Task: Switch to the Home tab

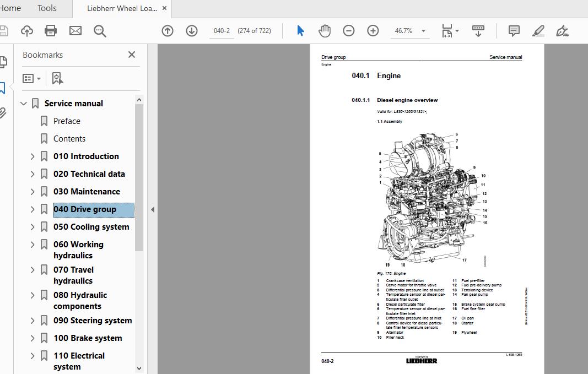Action: click(x=10, y=8)
